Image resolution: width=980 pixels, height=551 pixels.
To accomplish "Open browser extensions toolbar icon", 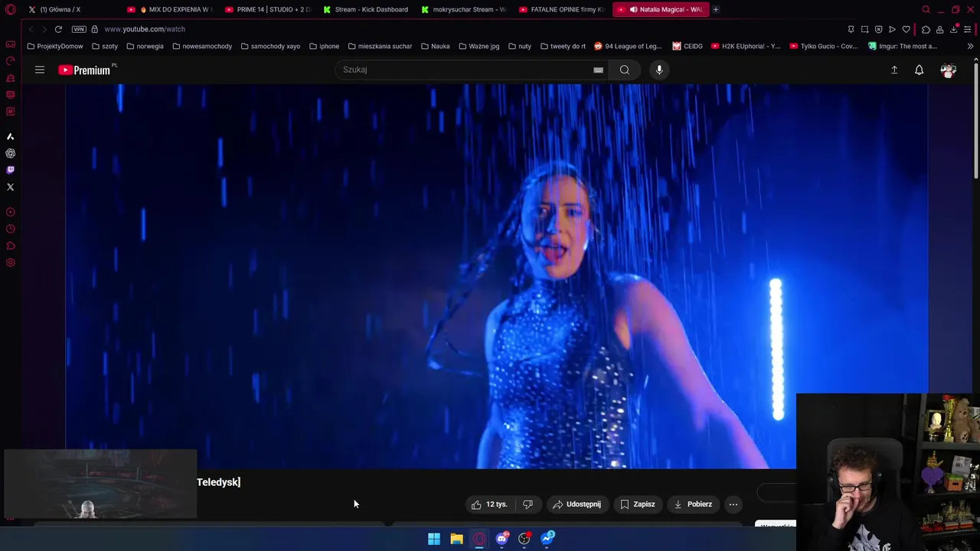I will pyautogui.click(x=926, y=29).
